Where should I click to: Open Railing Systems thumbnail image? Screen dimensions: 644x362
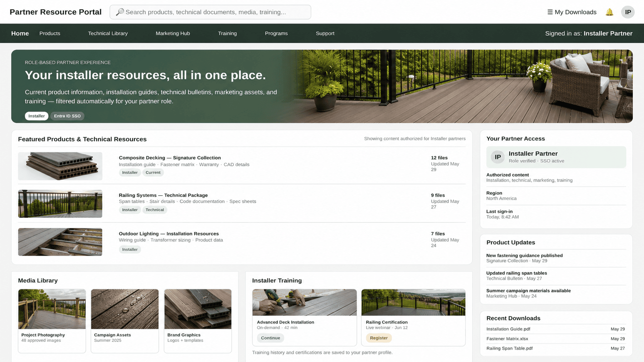point(60,204)
